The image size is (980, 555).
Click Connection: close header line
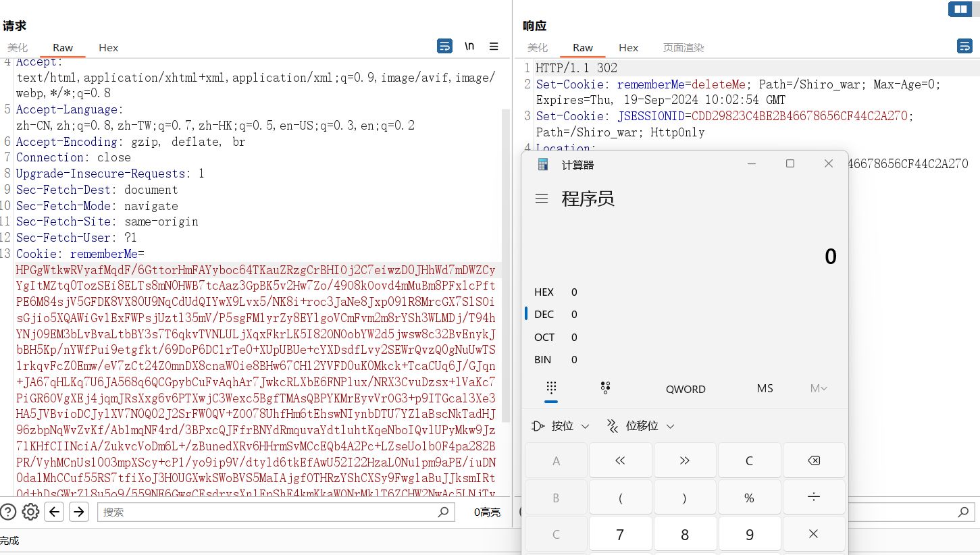tap(74, 157)
